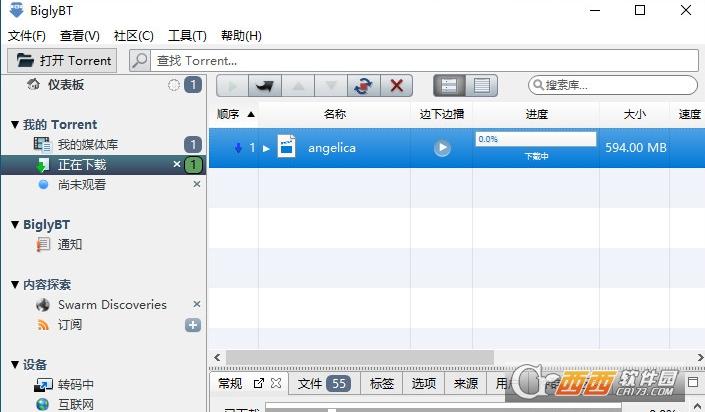Sort by the 顺序 column header
The width and height of the screenshot is (705, 412).
[234, 114]
